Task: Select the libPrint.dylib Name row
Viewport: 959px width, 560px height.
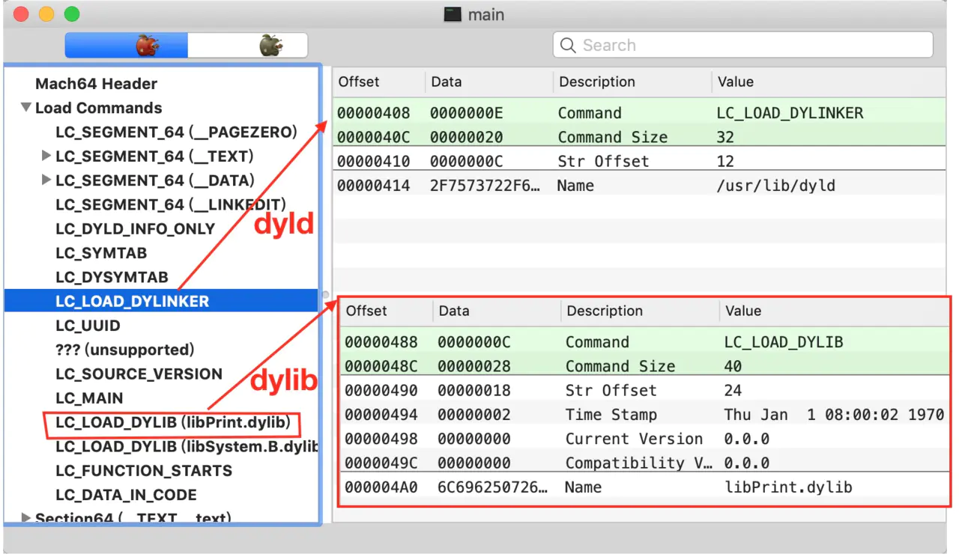Action: (644, 487)
